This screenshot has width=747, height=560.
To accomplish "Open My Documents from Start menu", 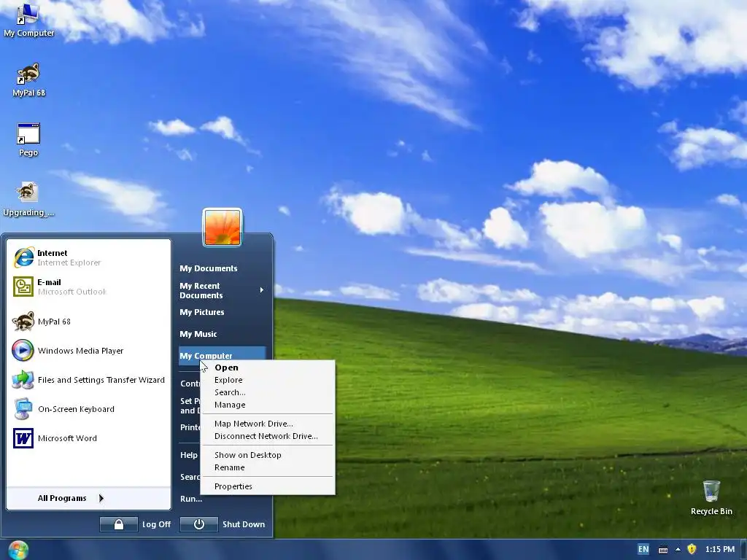I will 222,268.
